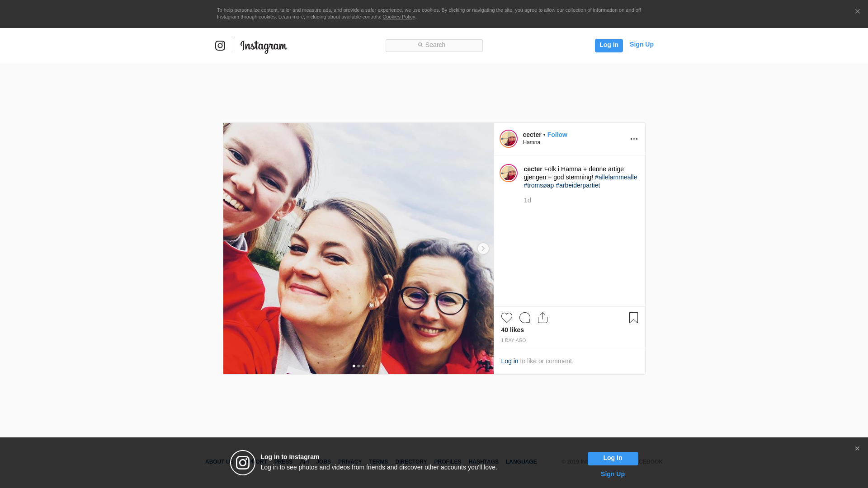Open cecter's profile picture in post header
868x488 pixels.
tap(508, 139)
